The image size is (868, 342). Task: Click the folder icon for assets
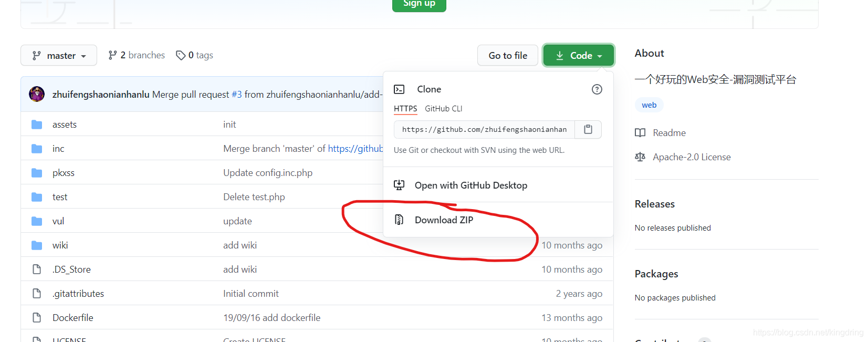pos(37,125)
